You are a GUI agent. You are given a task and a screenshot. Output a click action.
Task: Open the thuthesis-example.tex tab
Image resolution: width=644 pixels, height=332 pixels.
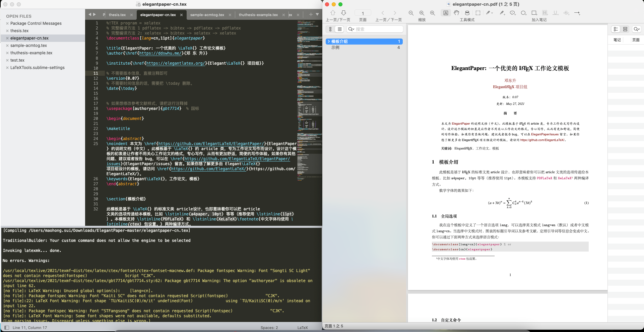pyautogui.click(x=258, y=15)
